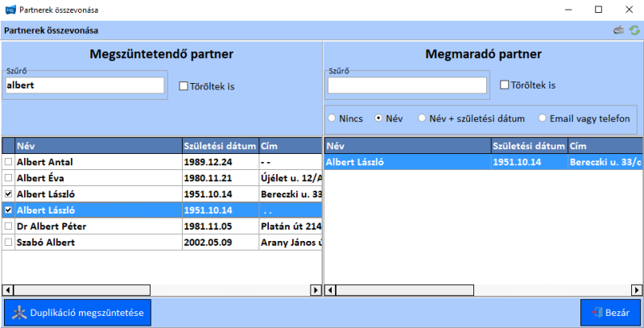This screenshot has width=644, height=328.
Task: Select Albert László in the Megmaradó partner table
Action: pyautogui.click(x=408, y=162)
